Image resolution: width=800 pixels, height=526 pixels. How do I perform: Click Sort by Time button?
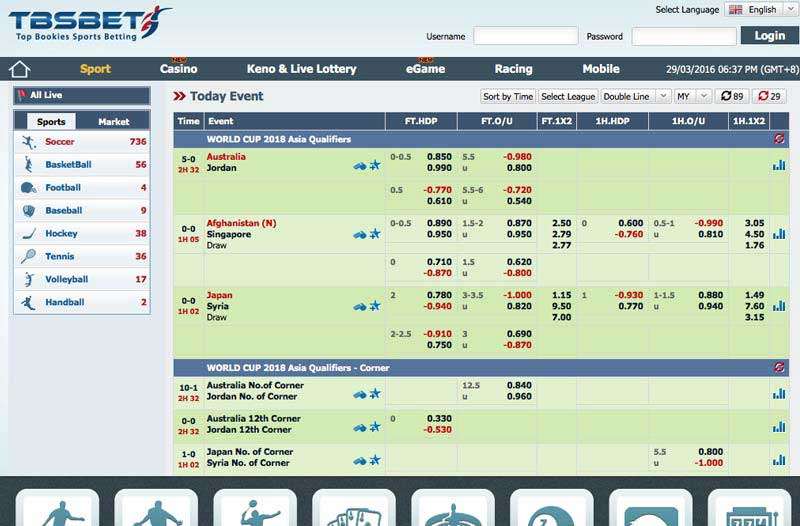pyautogui.click(x=508, y=96)
